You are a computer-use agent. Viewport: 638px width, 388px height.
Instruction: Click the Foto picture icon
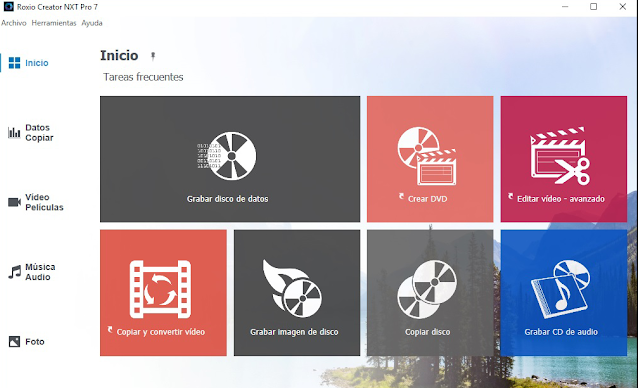pyautogui.click(x=14, y=342)
